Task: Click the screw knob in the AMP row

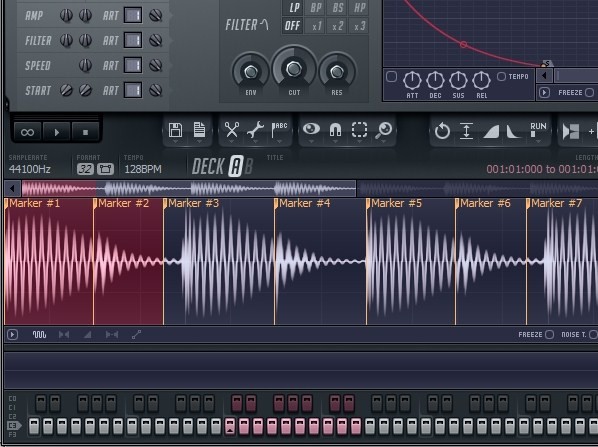Action: pyautogui.click(x=156, y=15)
